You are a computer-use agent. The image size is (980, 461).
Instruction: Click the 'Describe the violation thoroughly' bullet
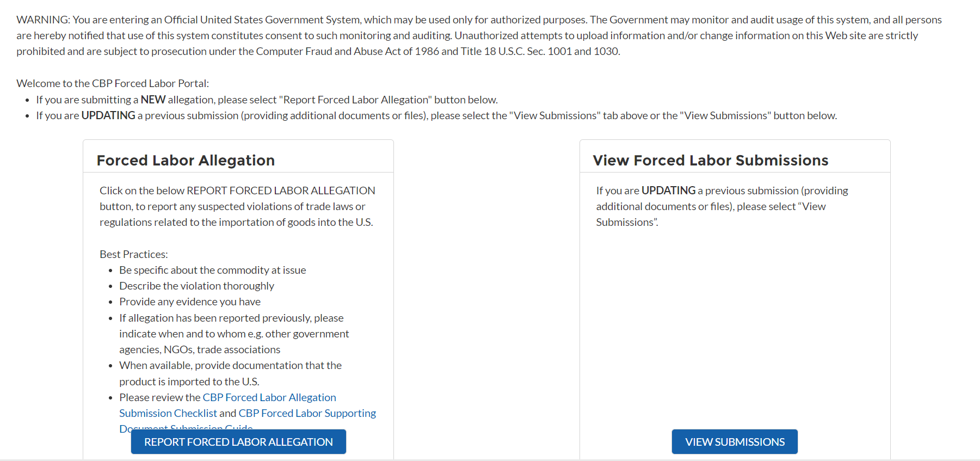click(x=196, y=286)
